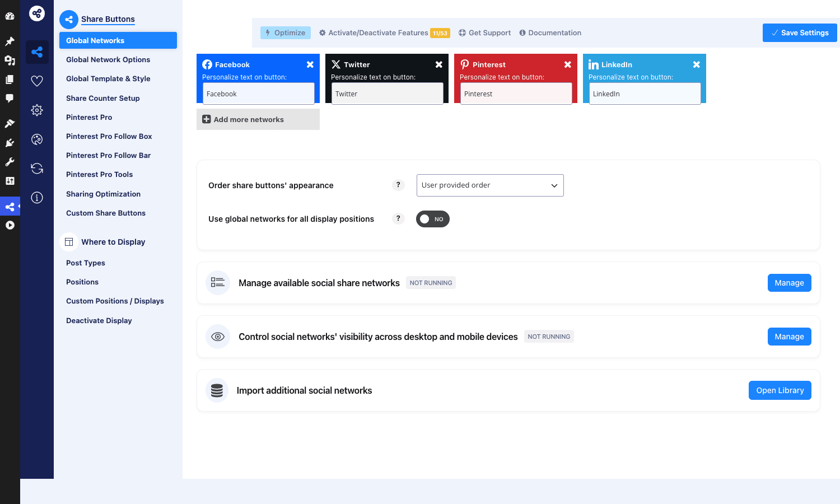Open the info circle section icon

click(37, 198)
